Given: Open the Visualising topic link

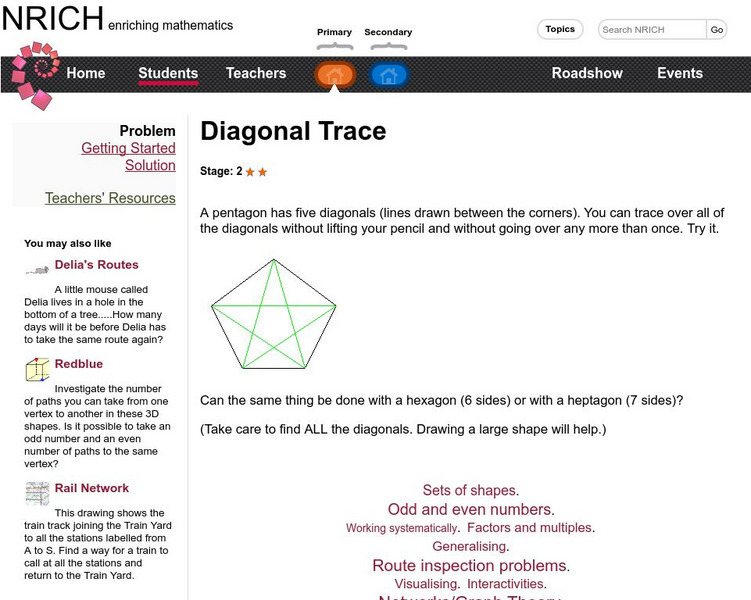Looking at the screenshot, I should coord(427,584).
